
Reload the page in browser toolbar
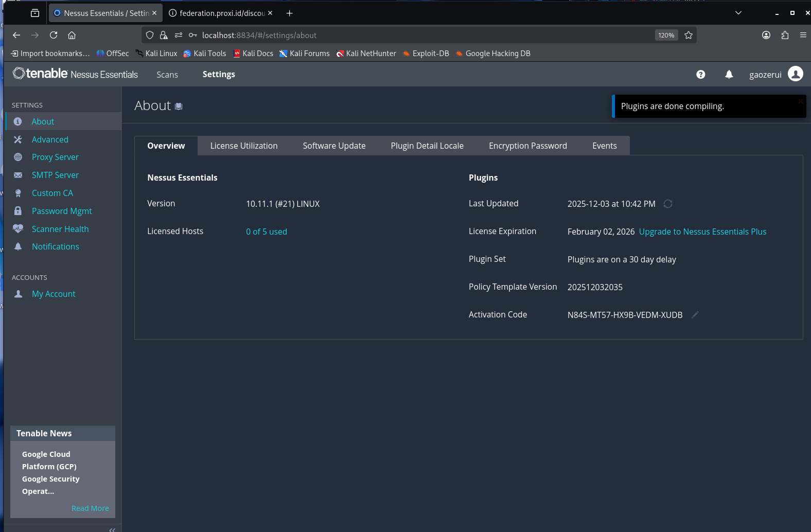click(x=54, y=35)
